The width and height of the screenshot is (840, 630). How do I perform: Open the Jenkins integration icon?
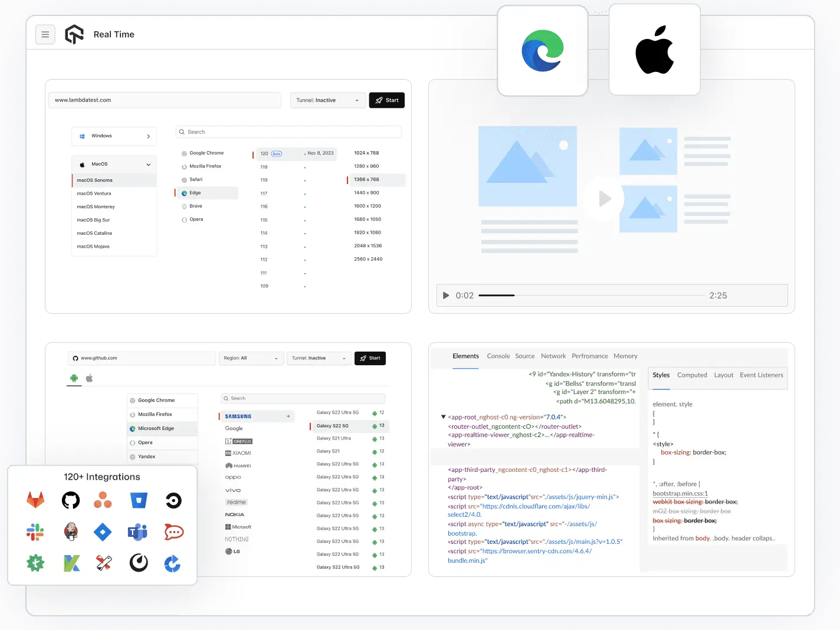click(70, 531)
